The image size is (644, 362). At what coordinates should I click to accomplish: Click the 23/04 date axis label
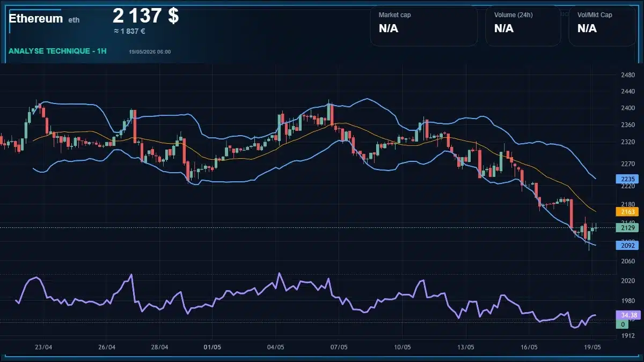tap(43, 347)
